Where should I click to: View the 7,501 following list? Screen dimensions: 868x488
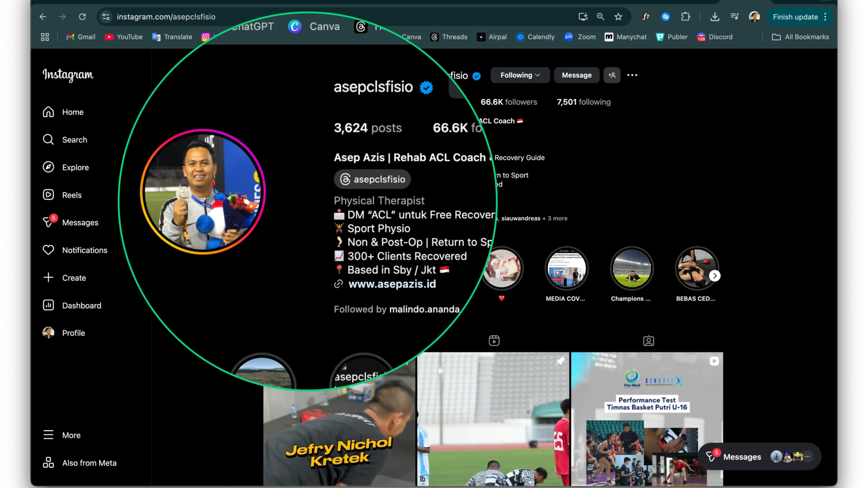(x=584, y=102)
